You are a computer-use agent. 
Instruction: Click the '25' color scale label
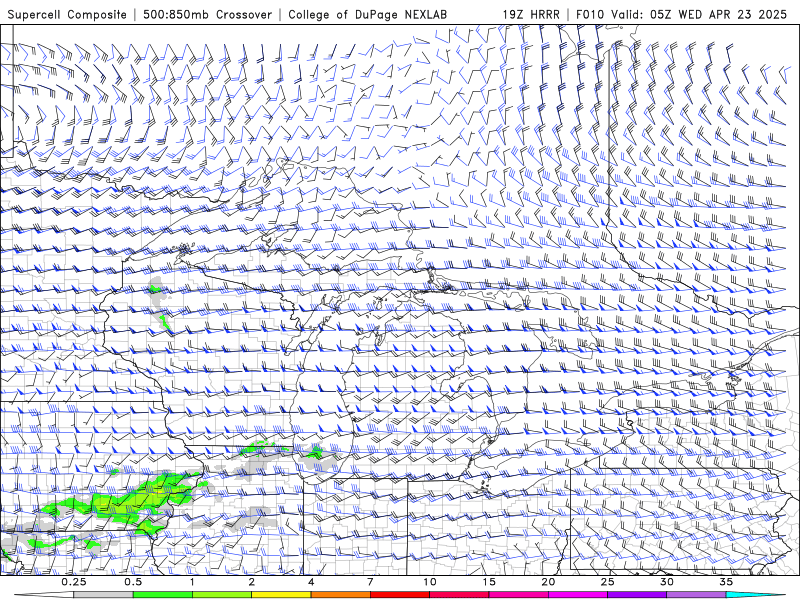point(608,582)
